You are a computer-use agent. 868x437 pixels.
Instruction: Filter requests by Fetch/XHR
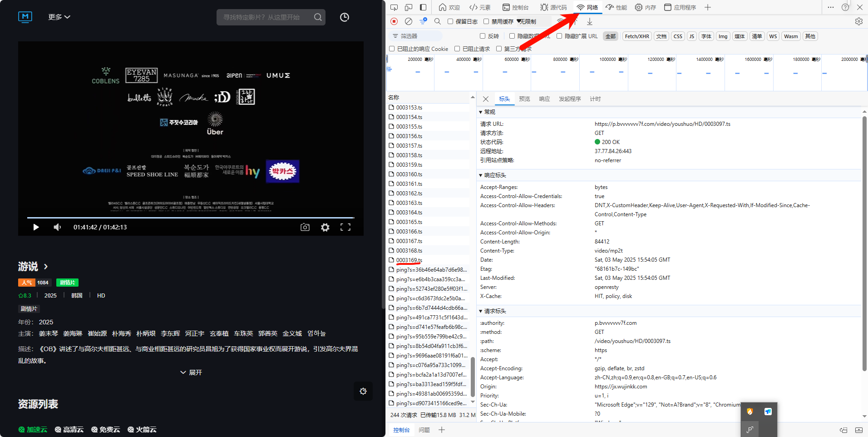coord(637,36)
